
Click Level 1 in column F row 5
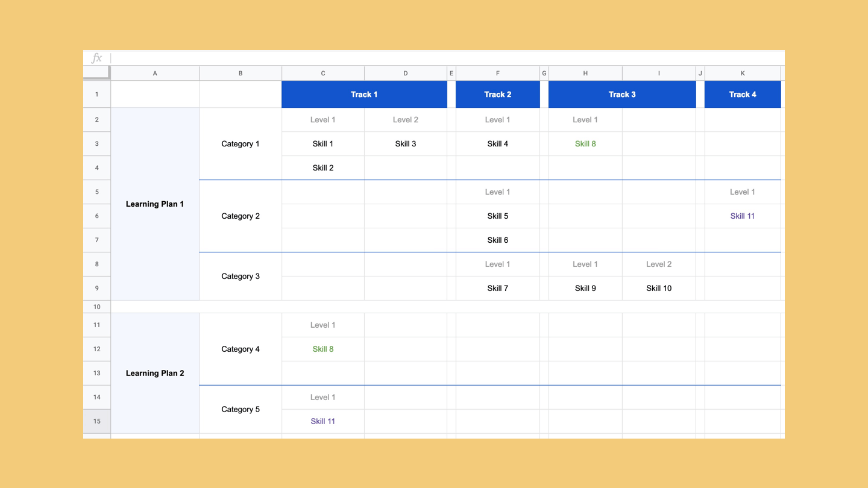tap(498, 192)
